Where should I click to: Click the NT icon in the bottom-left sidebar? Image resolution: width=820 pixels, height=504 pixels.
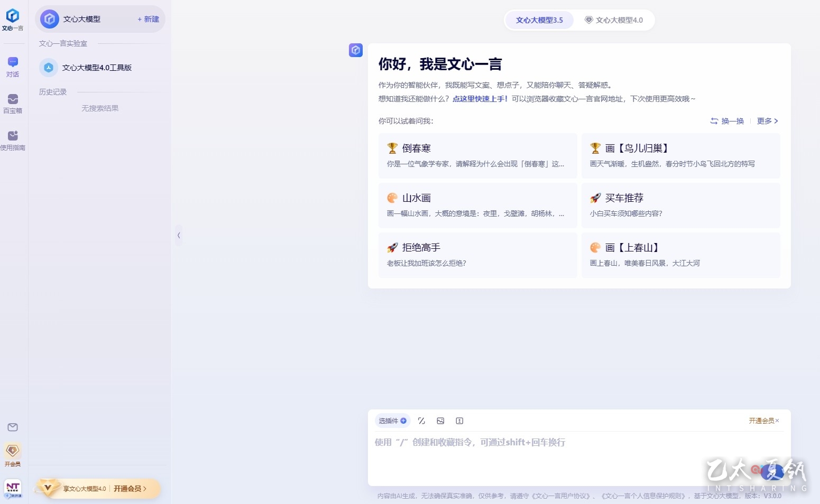(13, 489)
